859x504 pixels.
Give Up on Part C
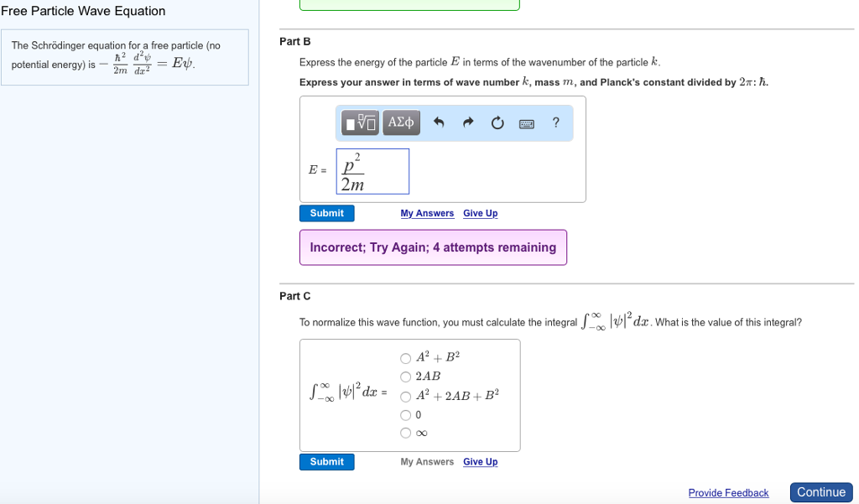480,461
